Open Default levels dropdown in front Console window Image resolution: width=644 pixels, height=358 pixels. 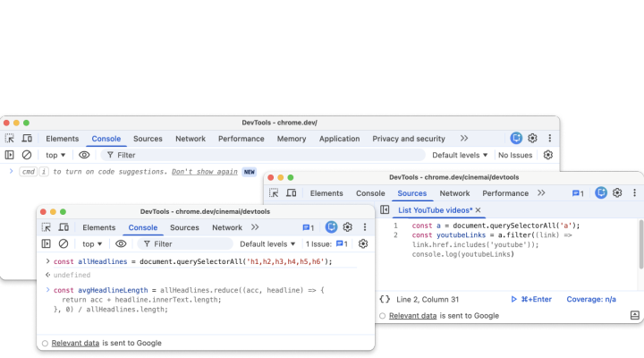tap(267, 243)
